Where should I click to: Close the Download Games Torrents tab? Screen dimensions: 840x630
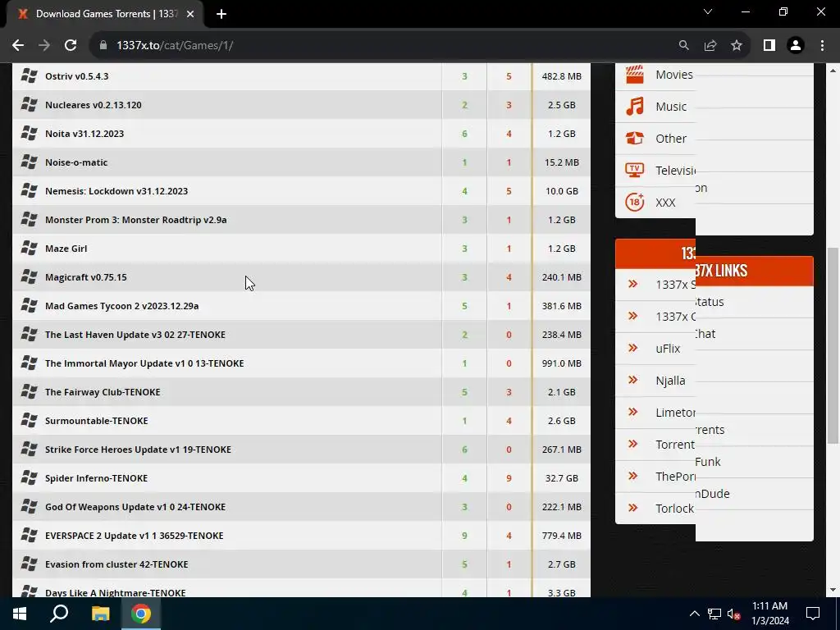coord(190,14)
